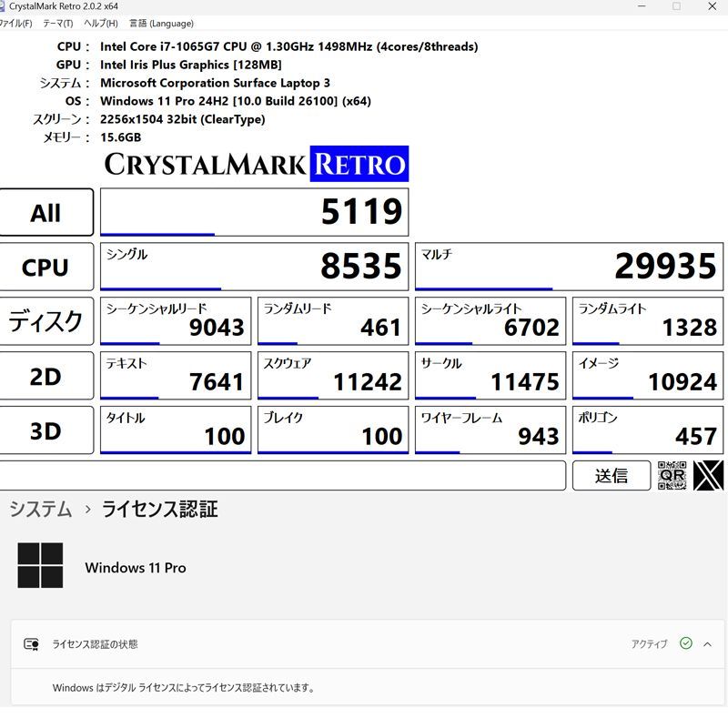Click ブレイク score 100
Viewport: 728px width, 728px height.
click(333, 430)
